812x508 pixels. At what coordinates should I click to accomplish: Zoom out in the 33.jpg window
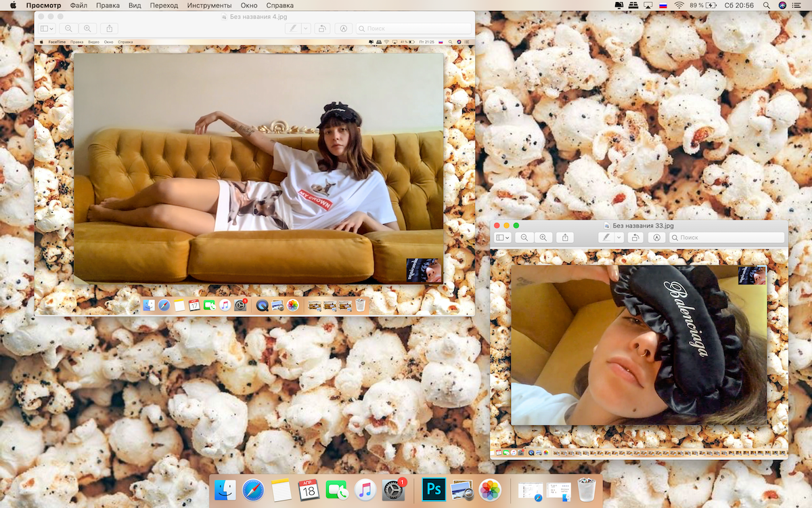point(524,238)
